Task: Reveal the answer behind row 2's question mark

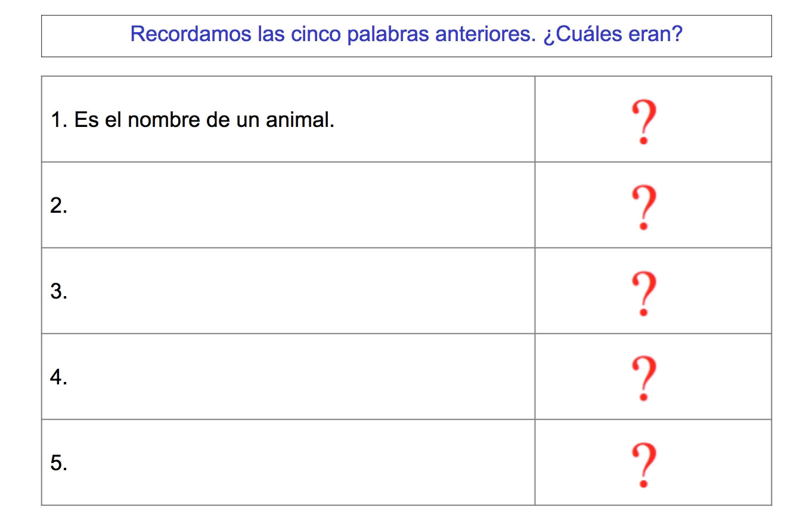Action: (644, 207)
